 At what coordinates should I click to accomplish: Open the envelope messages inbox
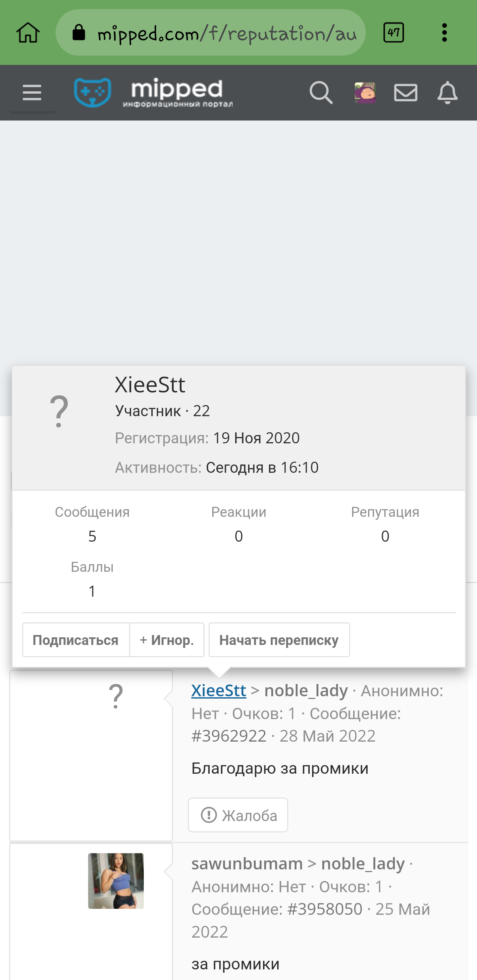[406, 92]
